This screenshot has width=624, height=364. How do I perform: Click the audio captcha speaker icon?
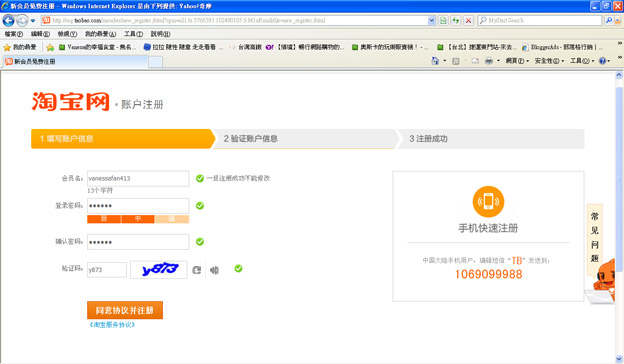pyautogui.click(x=214, y=270)
